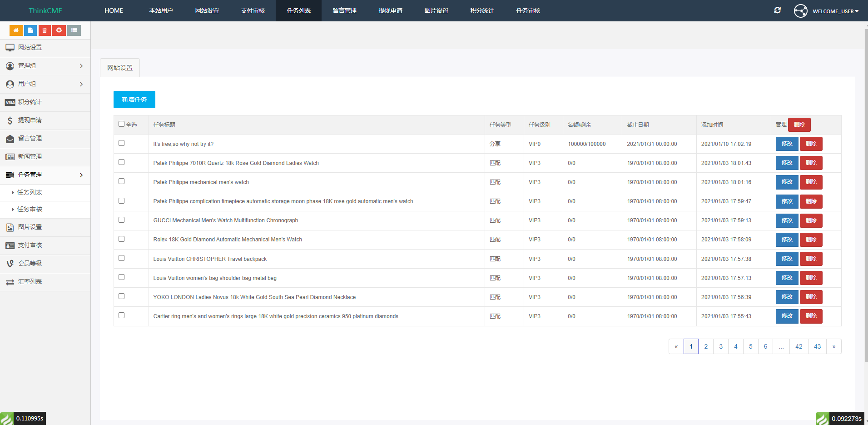Click the gray list shortcut icon
Screen dimensions: 868x425
(74, 30)
